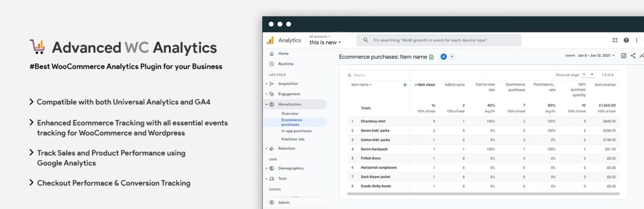The height and width of the screenshot is (209, 644).
Task: Click the blue A comparison badge
Action: pos(443,56)
